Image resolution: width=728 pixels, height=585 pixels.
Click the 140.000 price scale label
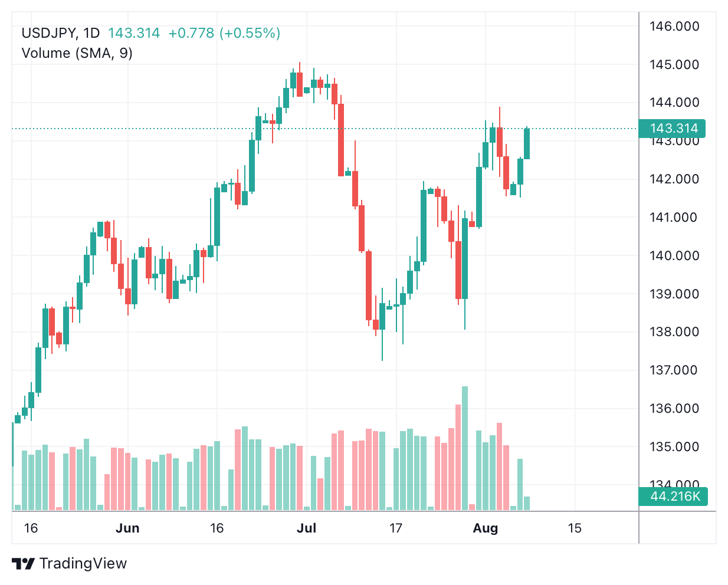pos(674,255)
